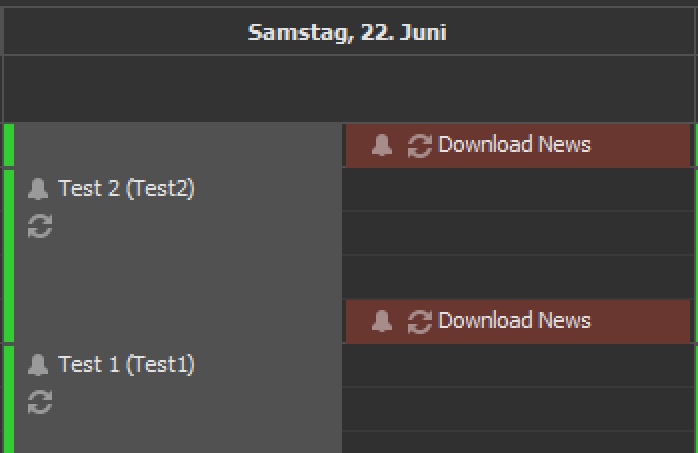Click the all-day event area below date header

pyautogui.click(x=349, y=89)
